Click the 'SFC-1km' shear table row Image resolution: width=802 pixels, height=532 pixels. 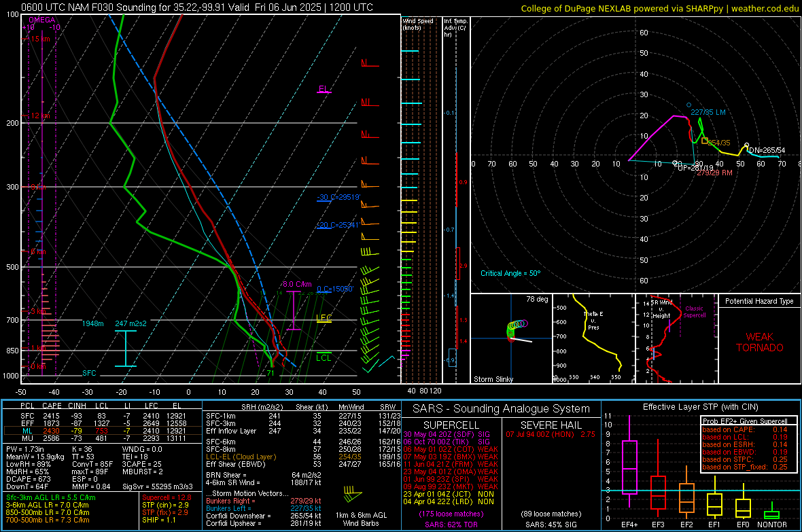point(303,416)
